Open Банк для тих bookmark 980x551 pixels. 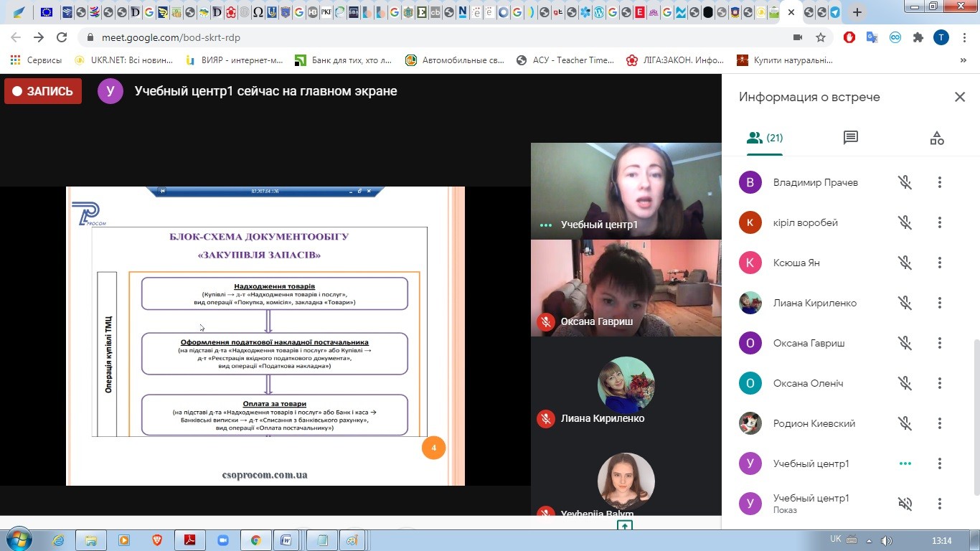(x=344, y=60)
